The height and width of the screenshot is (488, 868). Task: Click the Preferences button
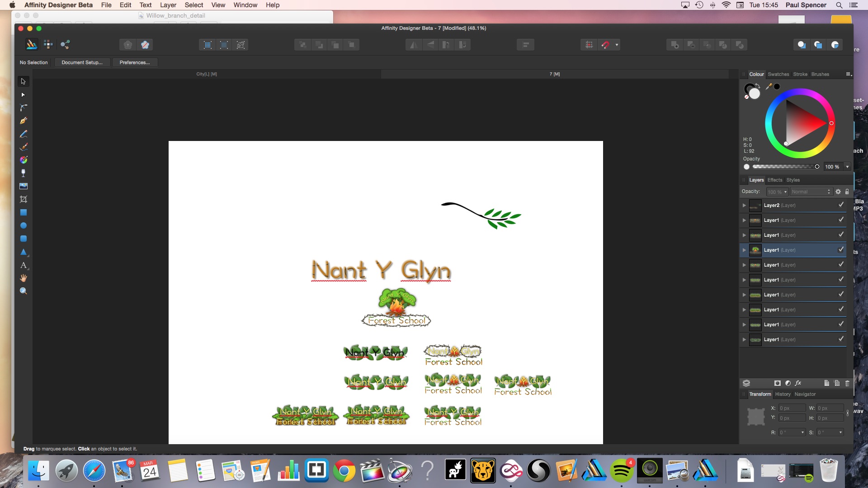point(134,62)
